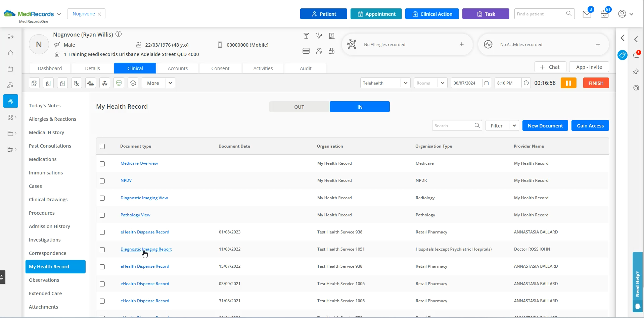Open the prescriptions Rx tool

[x=76, y=83]
